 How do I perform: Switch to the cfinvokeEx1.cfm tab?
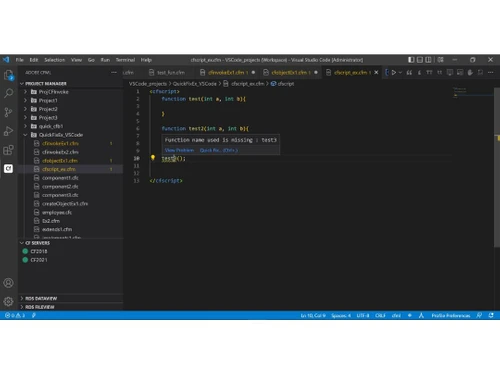227,72
